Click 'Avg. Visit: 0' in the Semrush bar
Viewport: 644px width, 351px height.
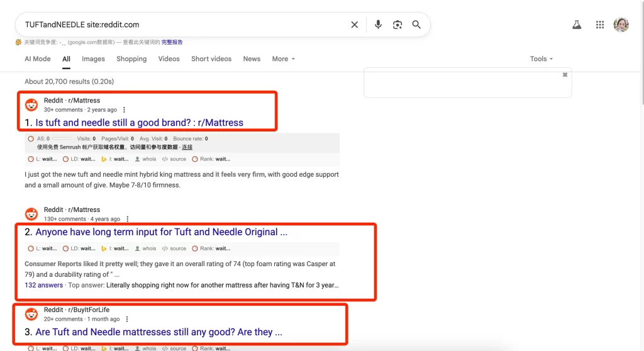click(x=153, y=139)
